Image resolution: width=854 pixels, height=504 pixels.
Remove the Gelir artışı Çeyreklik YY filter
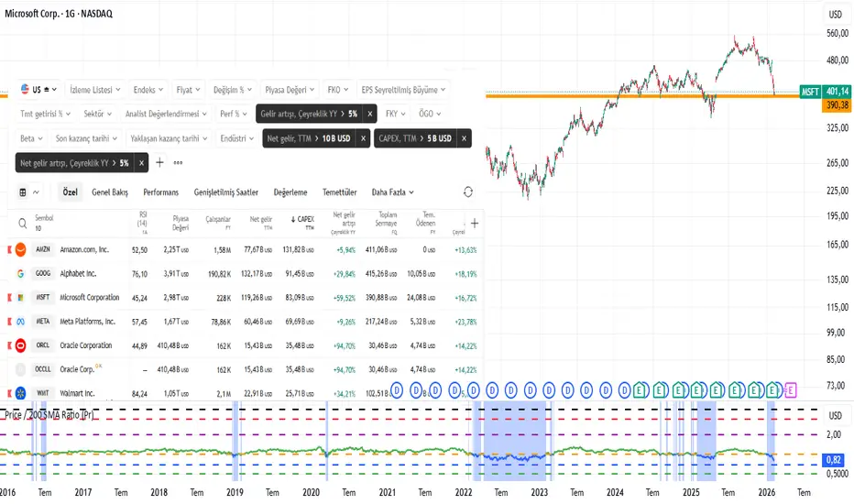pyautogui.click(x=369, y=115)
